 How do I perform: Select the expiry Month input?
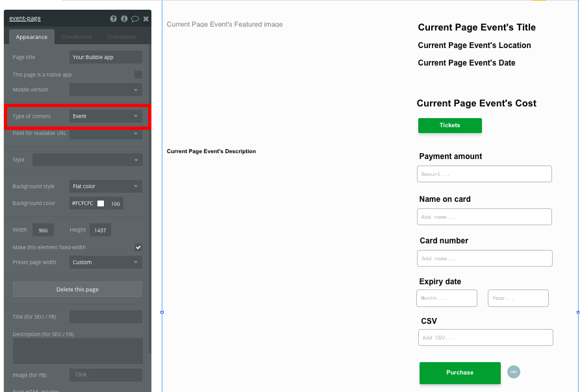pyautogui.click(x=446, y=298)
